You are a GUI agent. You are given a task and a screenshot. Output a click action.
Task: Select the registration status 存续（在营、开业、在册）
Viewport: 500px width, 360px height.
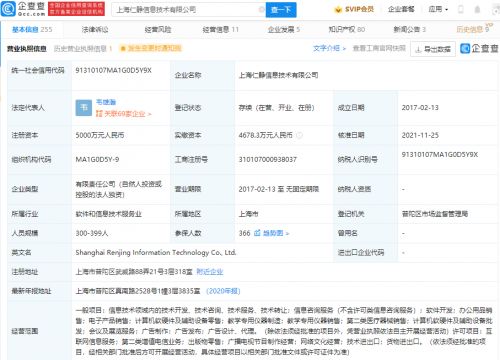point(276,108)
